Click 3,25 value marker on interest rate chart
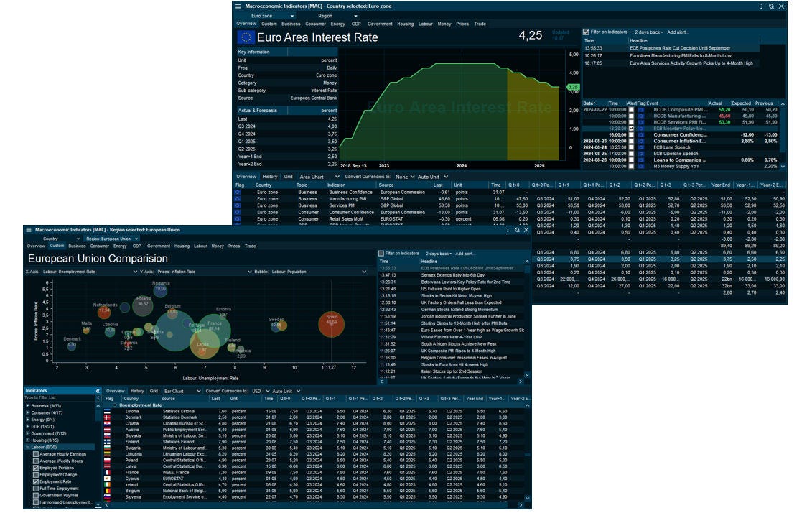 (x=573, y=87)
